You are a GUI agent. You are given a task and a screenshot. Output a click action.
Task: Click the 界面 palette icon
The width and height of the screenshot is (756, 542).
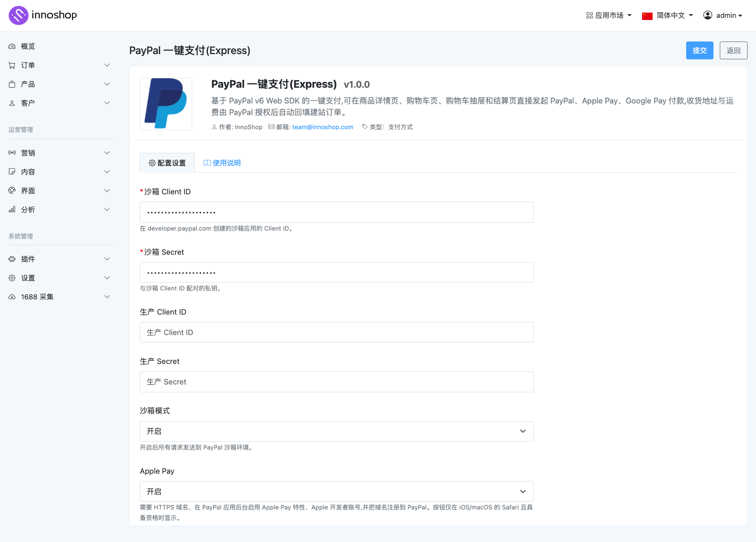[12, 191]
